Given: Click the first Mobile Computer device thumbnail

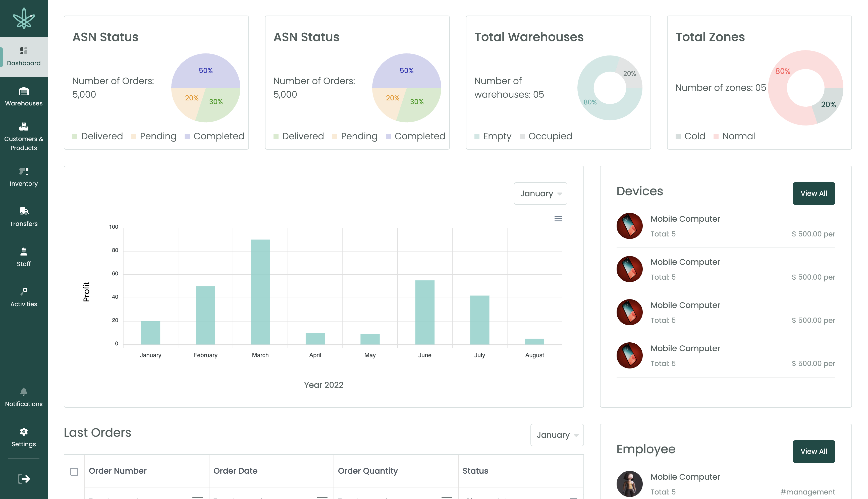Looking at the screenshot, I should click(x=629, y=226).
